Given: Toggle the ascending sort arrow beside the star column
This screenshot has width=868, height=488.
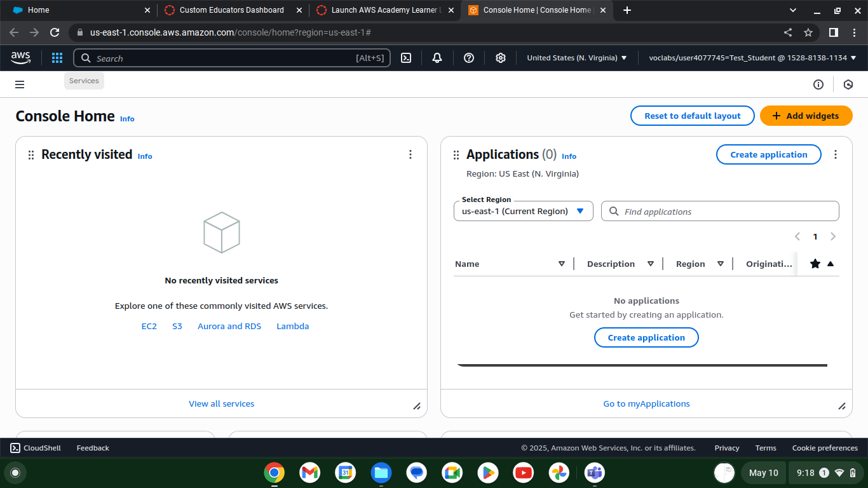Looking at the screenshot, I should (831, 263).
